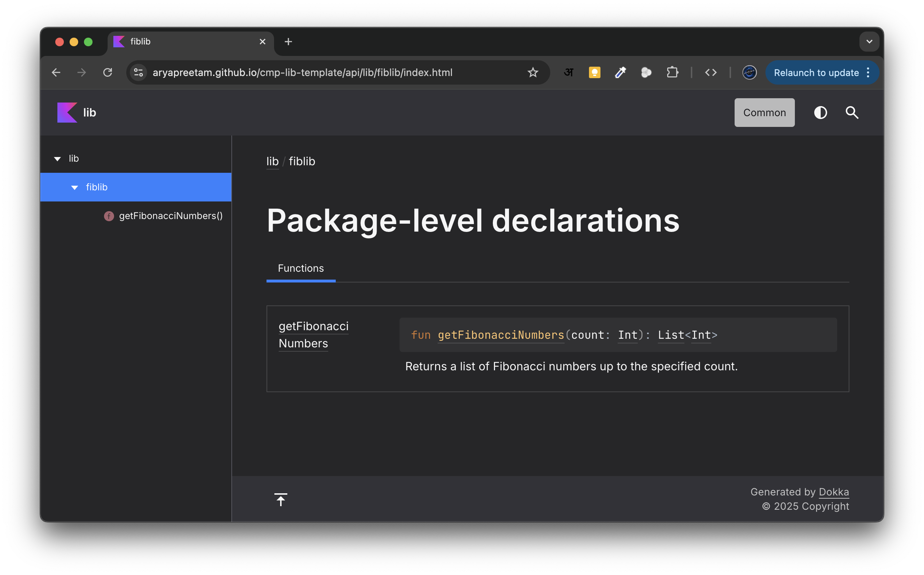Open the Dokka link in footer
The width and height of the screenshot is (924, 575).
[x=834, y=492]
